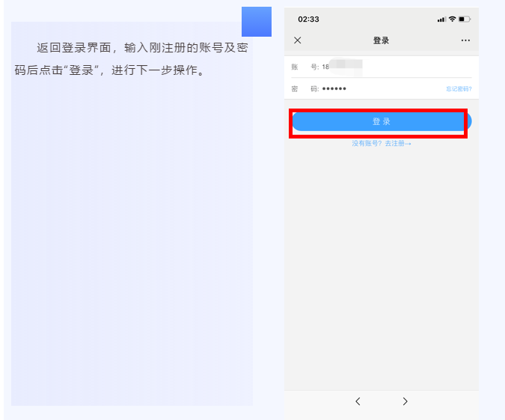This screenshot has height=420, width=505.
Task: Tap the 02:33 clock in status bar
Action: [x=308, y=19]
